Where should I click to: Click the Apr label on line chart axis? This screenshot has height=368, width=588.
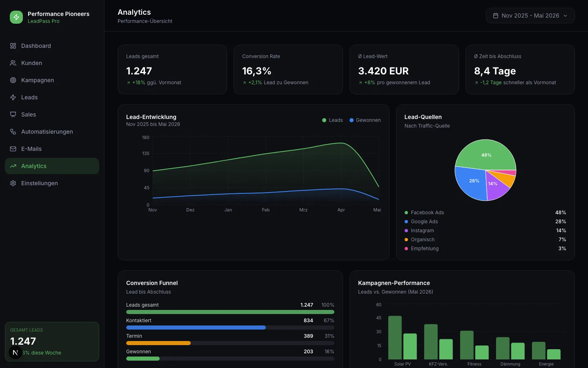[341, 210]
